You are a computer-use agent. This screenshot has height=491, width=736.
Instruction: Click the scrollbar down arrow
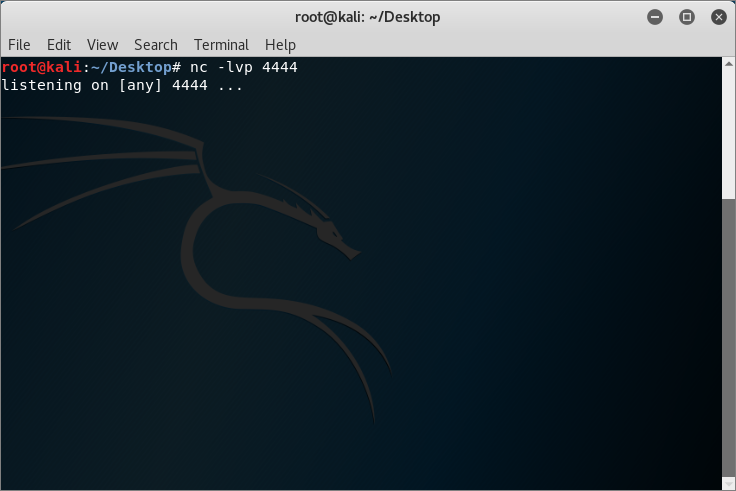(x=728, y=483)
